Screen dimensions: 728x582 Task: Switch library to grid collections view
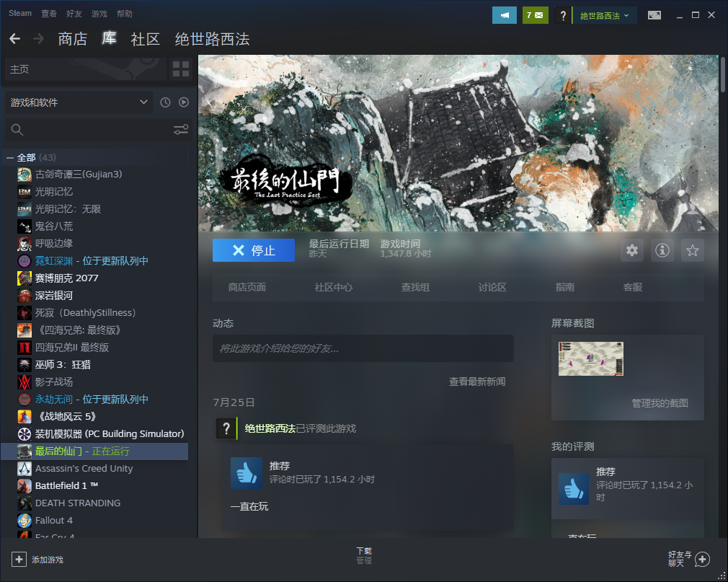(x=181, y=69)
